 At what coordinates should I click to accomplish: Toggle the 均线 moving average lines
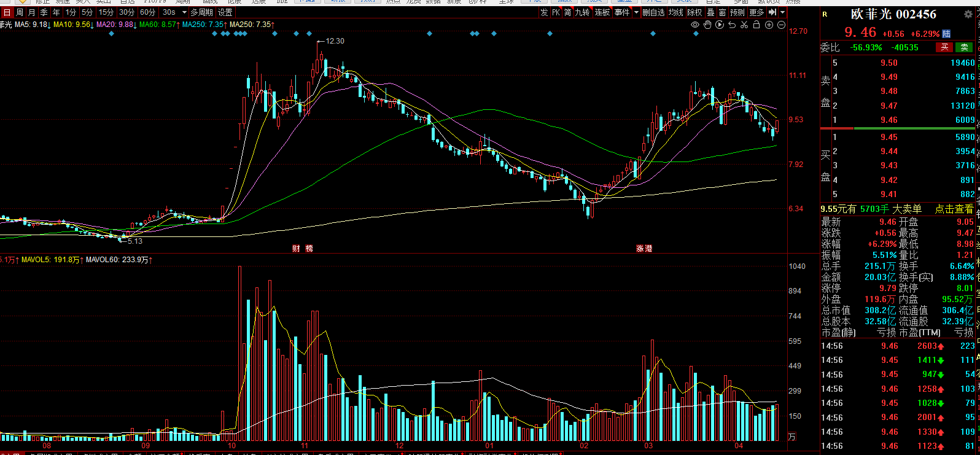click(676, 12)
